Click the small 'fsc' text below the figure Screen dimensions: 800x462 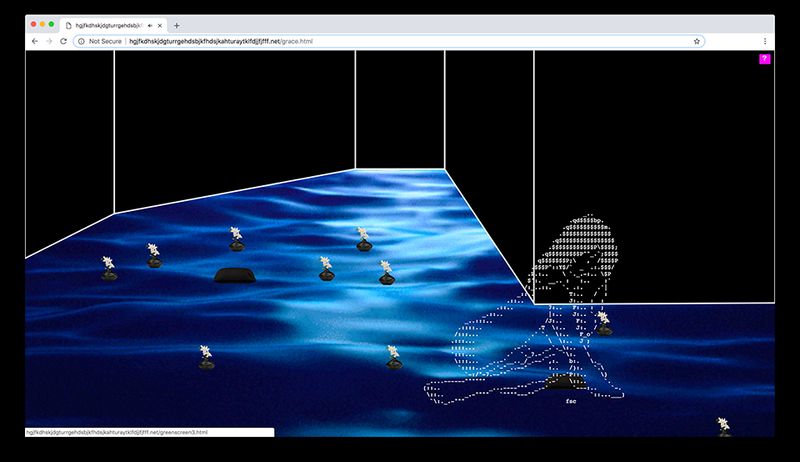571,401
